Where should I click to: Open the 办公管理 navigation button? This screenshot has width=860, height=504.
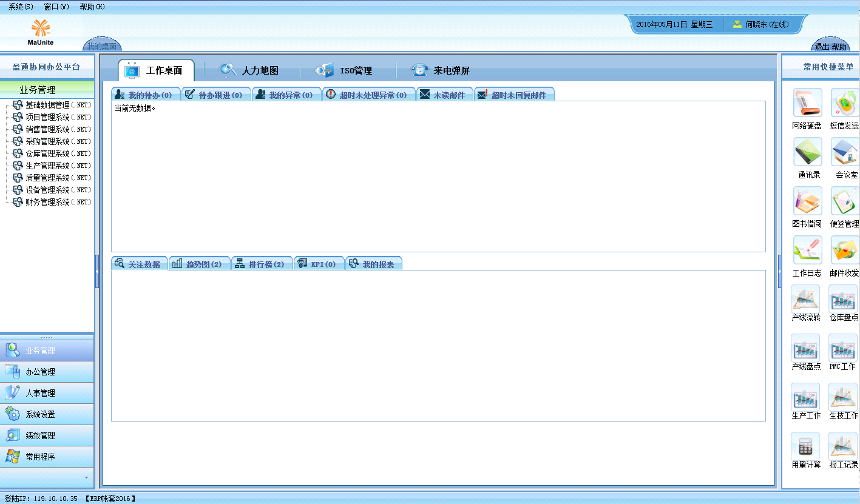(47, 372)
